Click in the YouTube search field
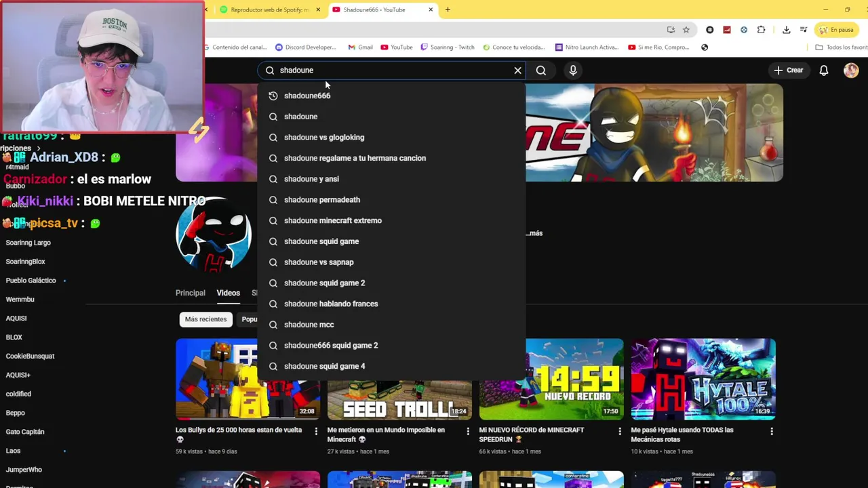 [390, 70]
